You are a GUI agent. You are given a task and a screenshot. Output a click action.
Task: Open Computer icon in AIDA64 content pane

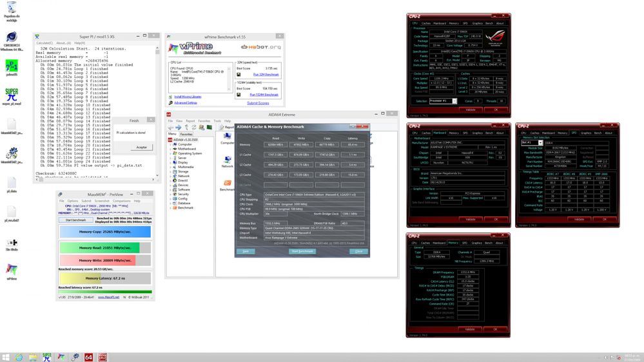(227, 137)
